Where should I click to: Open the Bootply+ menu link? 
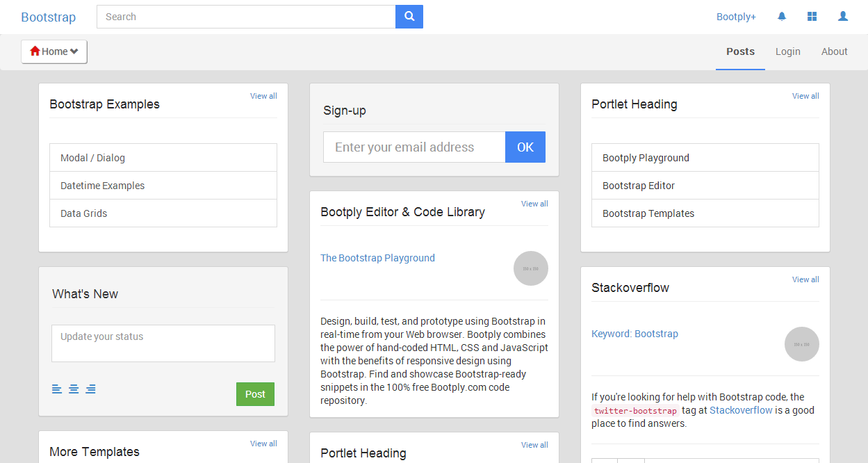click(736, 17)
